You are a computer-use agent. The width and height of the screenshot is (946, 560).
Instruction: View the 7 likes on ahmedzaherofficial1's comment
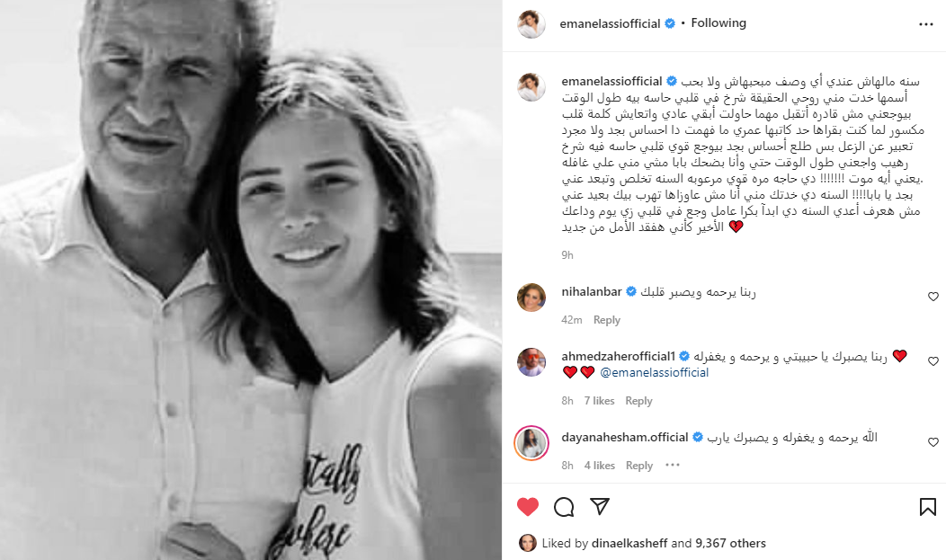point(599,401)
